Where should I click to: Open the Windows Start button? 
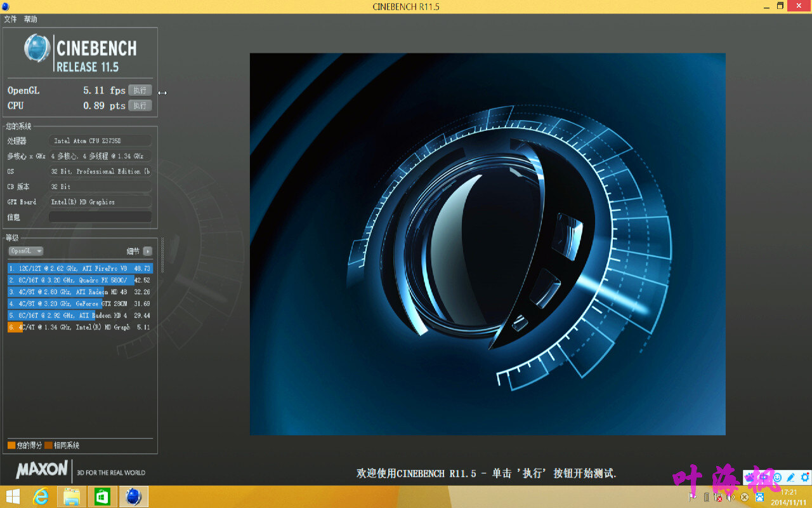(x=13, y=497)
